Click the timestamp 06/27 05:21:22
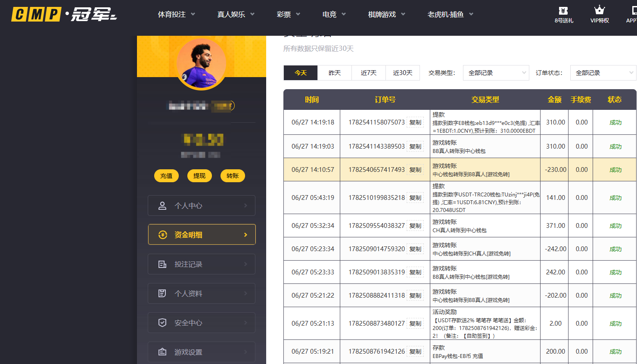The height and width of the screenshot is (364, 637). 313,296
